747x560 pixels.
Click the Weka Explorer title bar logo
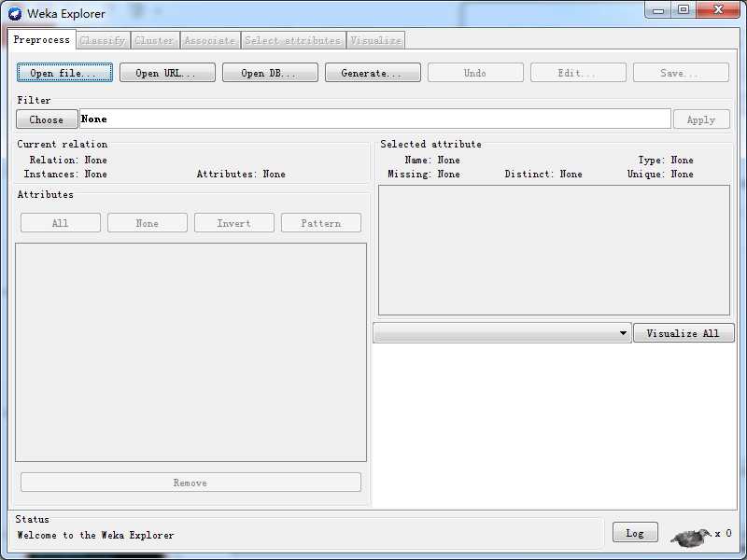click(x=15, y=14)
